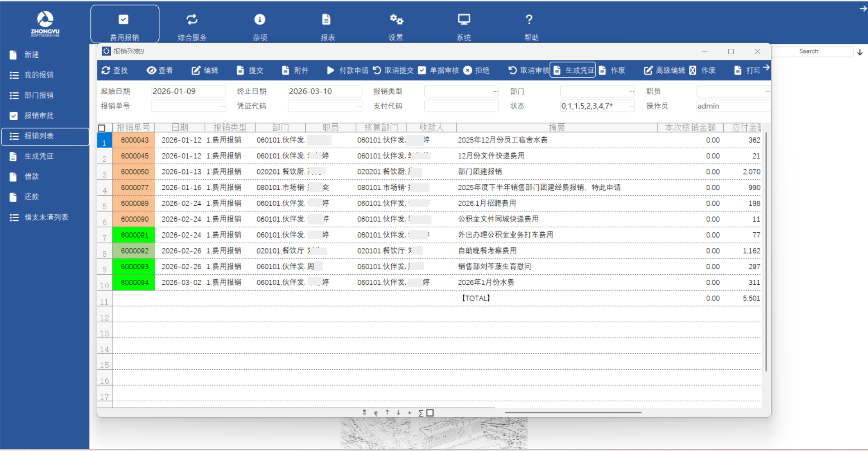Expand the 报销类型 dropdown field

(x=495, y=91)
